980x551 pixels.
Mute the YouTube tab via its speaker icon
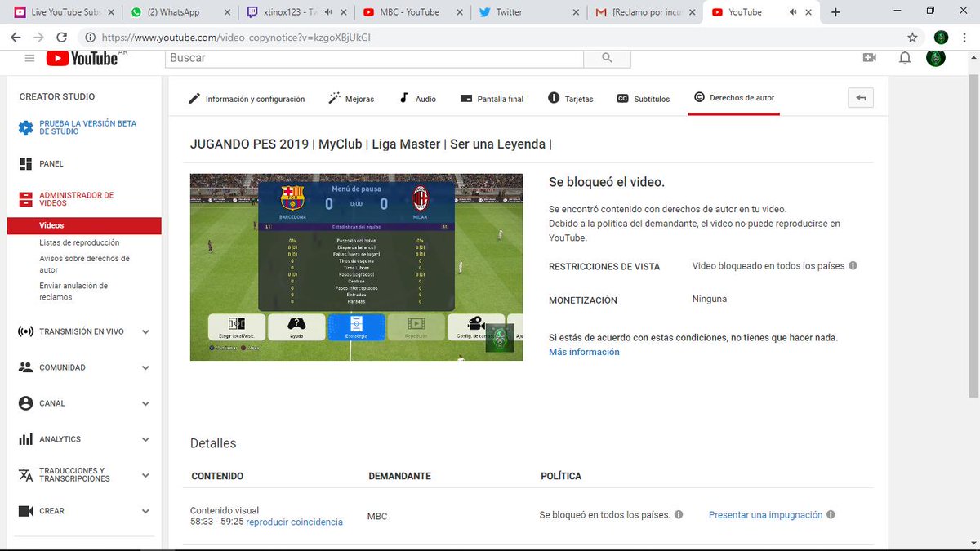pyautogui.click(x=792, y=12)
